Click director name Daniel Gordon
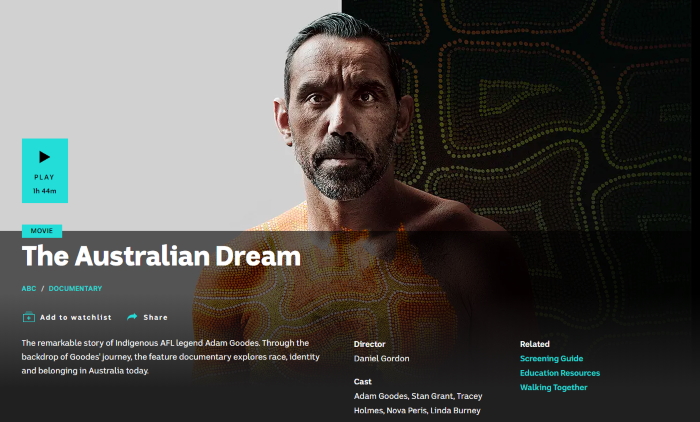Image resolution: width=700 pixels, height=422 pixels. (x=381, y=359)
